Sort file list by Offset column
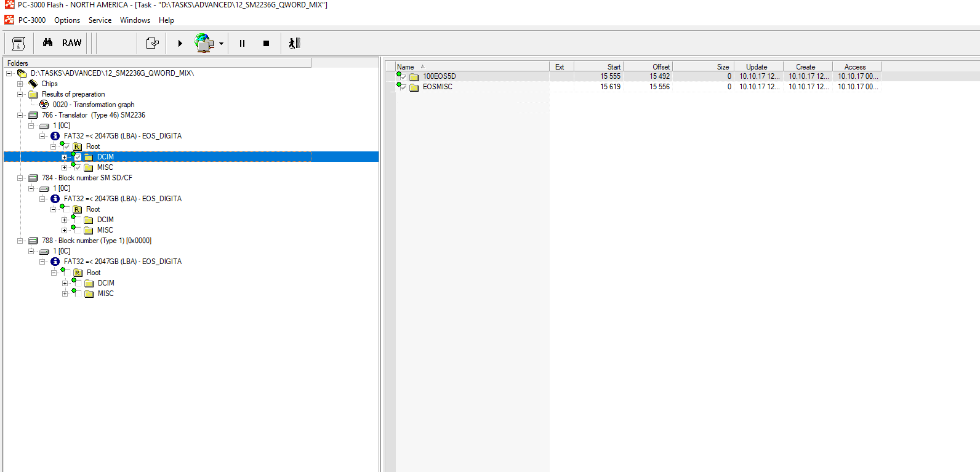Screen dimensions: 980x472 [648, 66]
